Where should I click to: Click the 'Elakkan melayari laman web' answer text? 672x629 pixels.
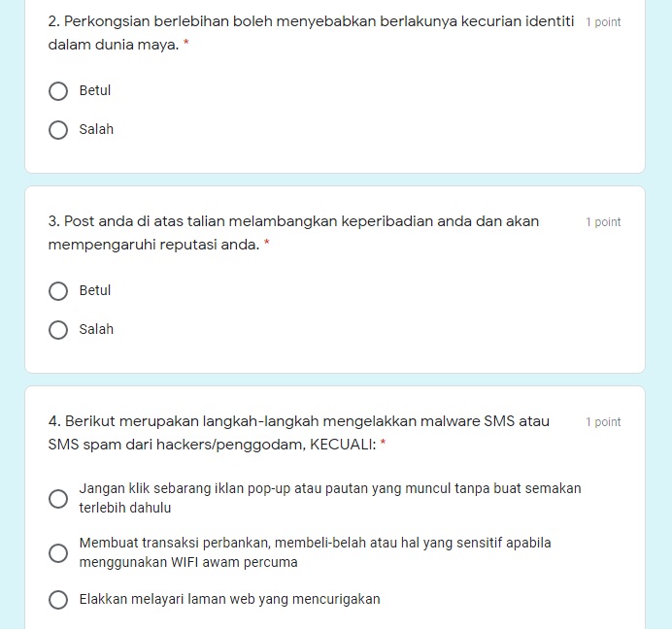229,600
